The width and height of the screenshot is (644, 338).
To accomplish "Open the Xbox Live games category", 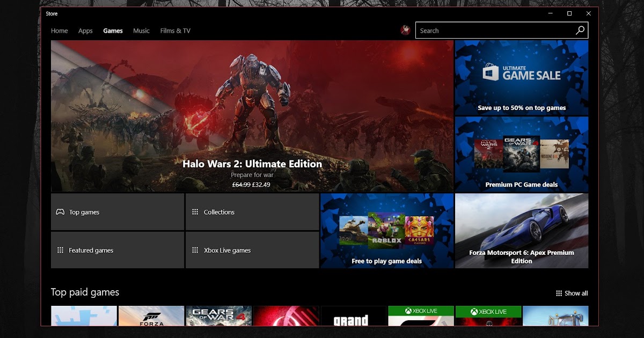I will click(252, 250).
